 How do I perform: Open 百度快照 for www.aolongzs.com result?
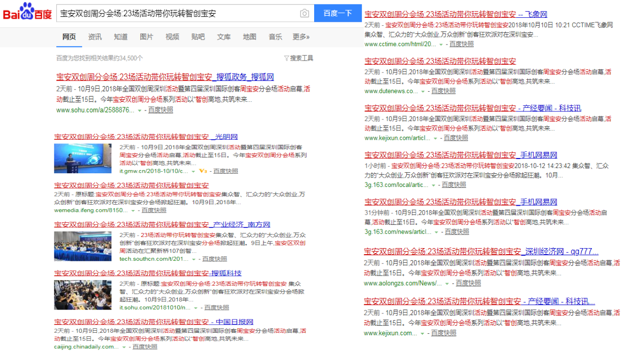tap(469, 283)
